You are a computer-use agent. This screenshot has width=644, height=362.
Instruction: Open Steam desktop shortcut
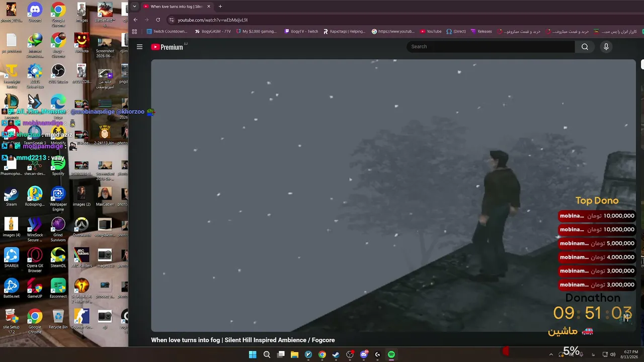[11, 197]
